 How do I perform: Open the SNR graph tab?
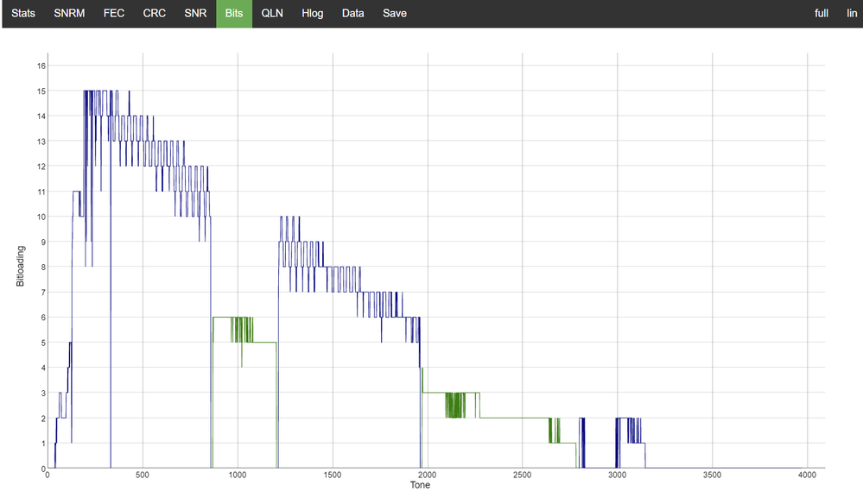195,14
